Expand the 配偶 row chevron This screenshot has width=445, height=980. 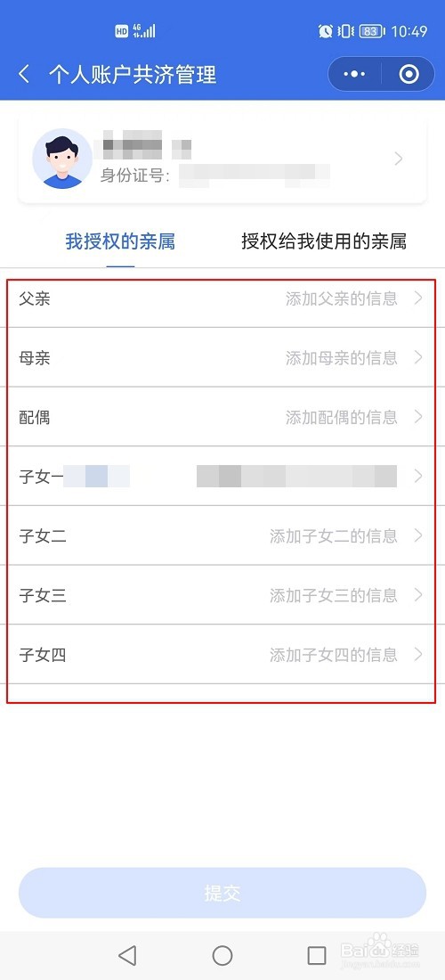point(418,417)
